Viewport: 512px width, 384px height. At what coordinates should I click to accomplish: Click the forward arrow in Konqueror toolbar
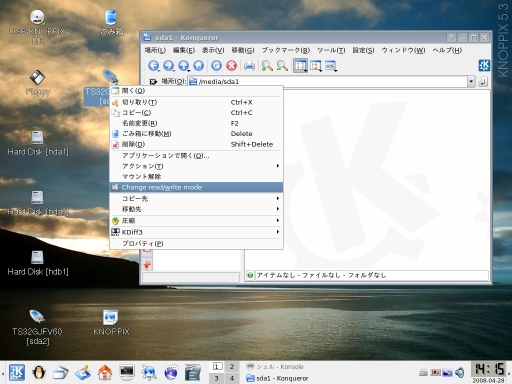tap(169, 65)
